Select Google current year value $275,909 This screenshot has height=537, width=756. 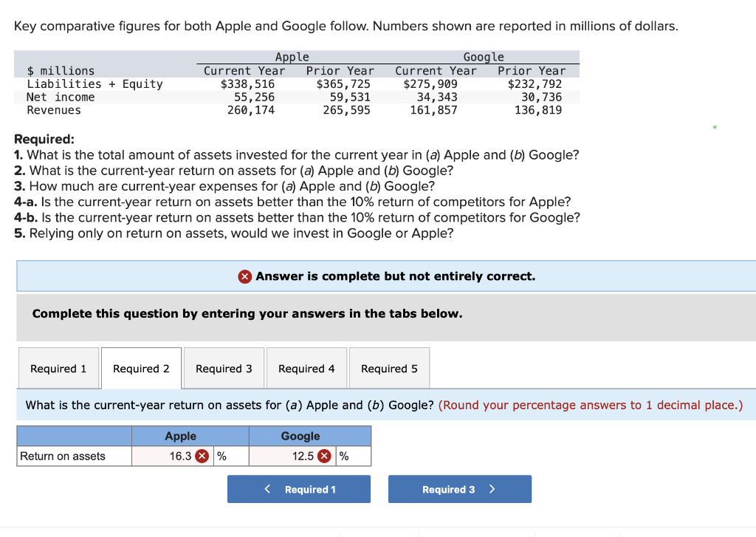pyautogui.click(x=430, y=84)
